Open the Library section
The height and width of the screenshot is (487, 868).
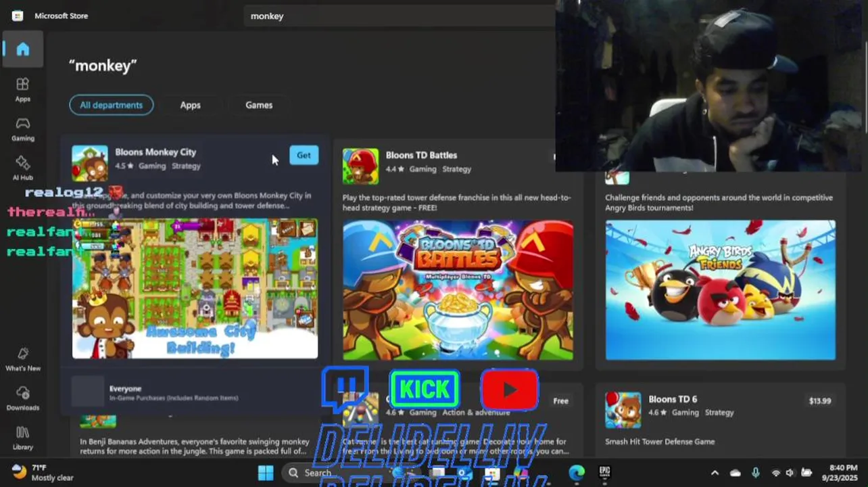click(23, 438)
